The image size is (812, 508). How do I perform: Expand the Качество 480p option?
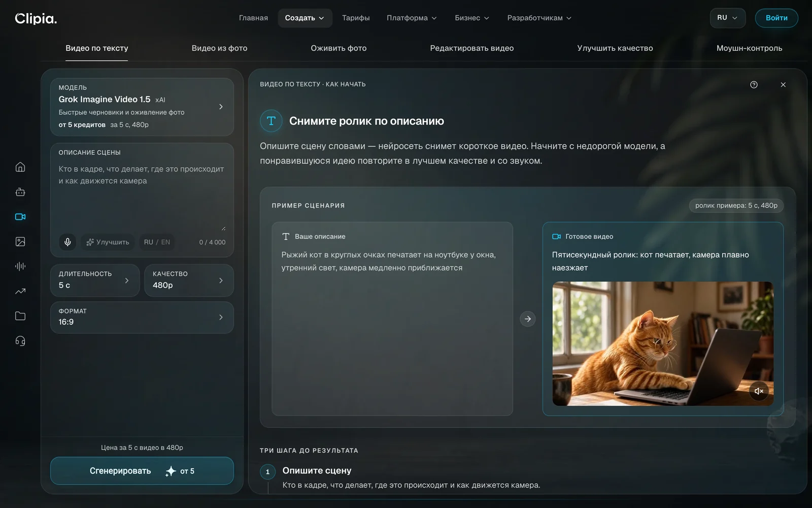189,280
